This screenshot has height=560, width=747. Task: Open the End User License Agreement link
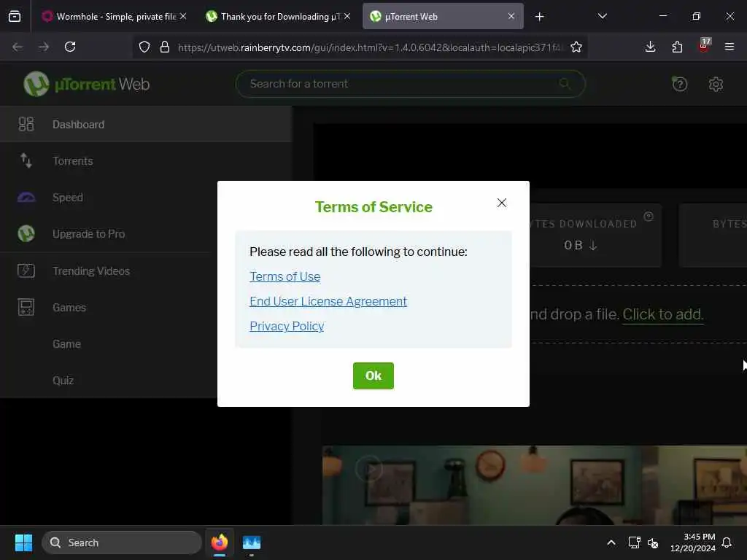point(328,301)
